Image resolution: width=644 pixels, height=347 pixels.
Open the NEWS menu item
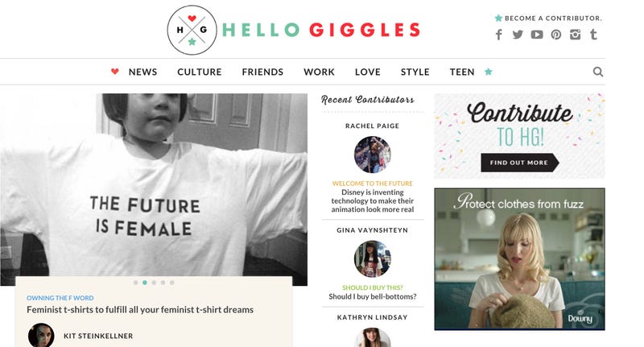(x=143, y=72)
